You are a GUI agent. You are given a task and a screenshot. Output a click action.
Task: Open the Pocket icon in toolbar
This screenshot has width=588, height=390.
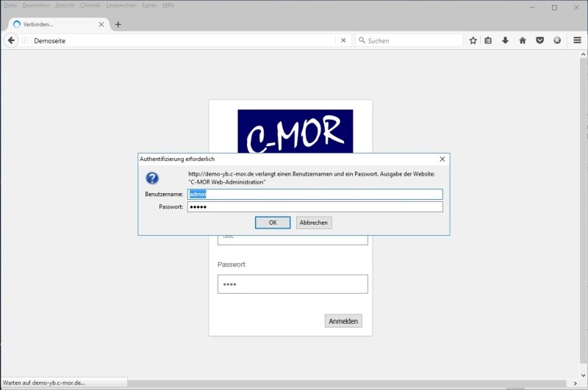[x=540, y=40]
